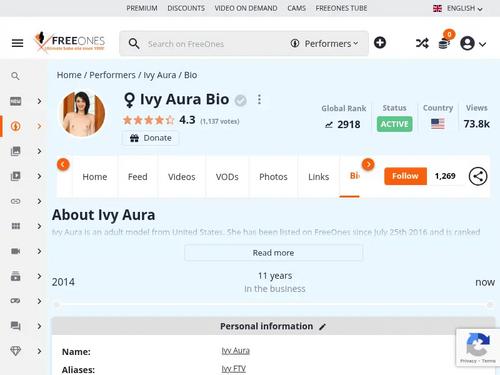Viewport: 500px width, 375px height.
Task: Open the performer profile thumbnail
Action: pyautogui.click(x=82, y=113)
